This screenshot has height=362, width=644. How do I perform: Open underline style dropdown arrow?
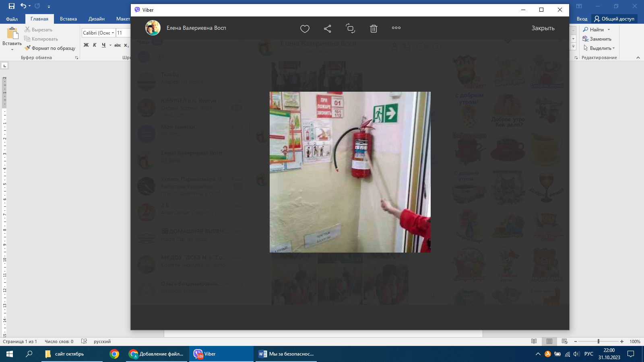coord(110,45)
